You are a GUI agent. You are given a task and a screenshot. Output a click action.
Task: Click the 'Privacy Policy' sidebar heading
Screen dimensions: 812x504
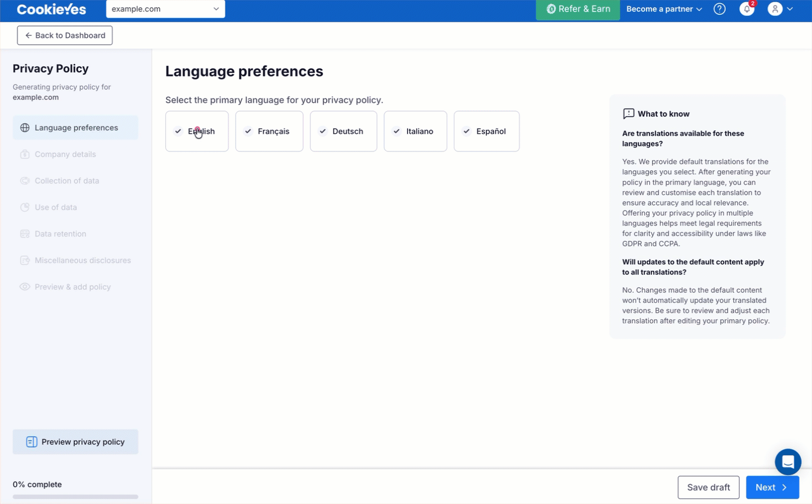pyautogui.click(x=50, y=69)
